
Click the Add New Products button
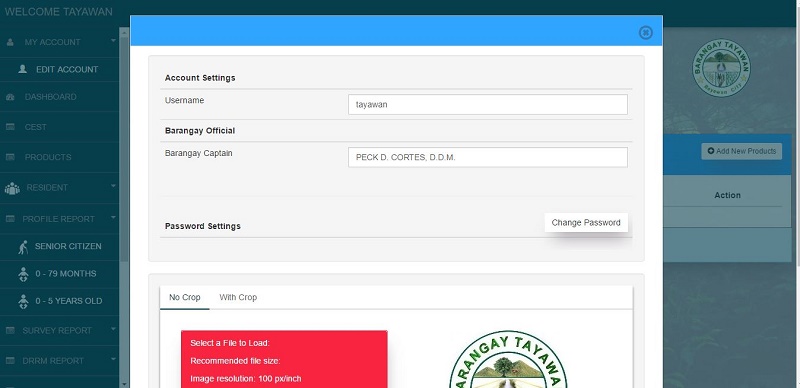tap(741, 151)
